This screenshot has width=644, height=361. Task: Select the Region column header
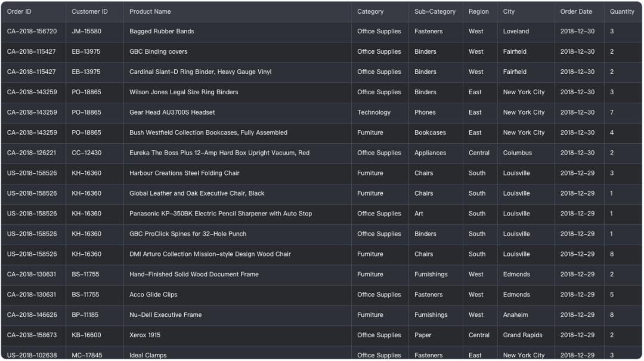478,11
